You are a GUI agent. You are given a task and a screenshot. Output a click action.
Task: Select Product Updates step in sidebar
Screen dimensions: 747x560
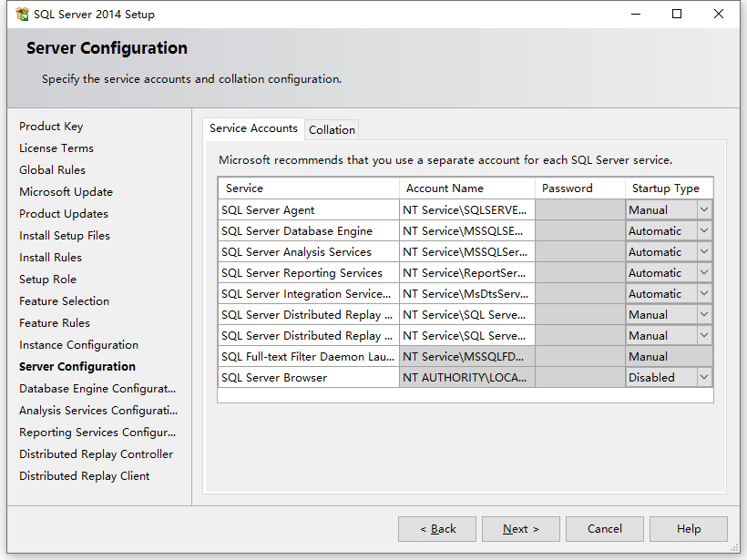pos(64,214)
